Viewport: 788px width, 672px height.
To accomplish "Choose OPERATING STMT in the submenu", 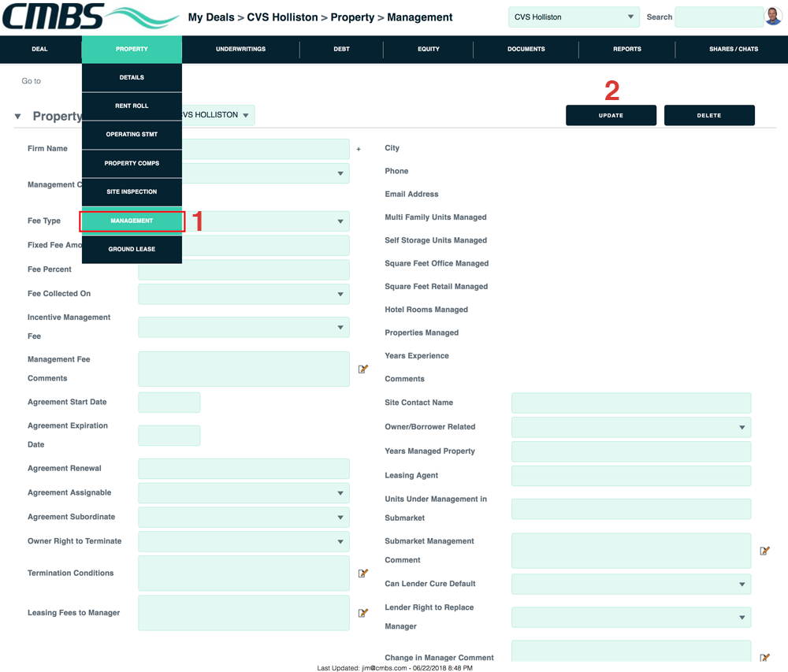I will coord(132,135).
